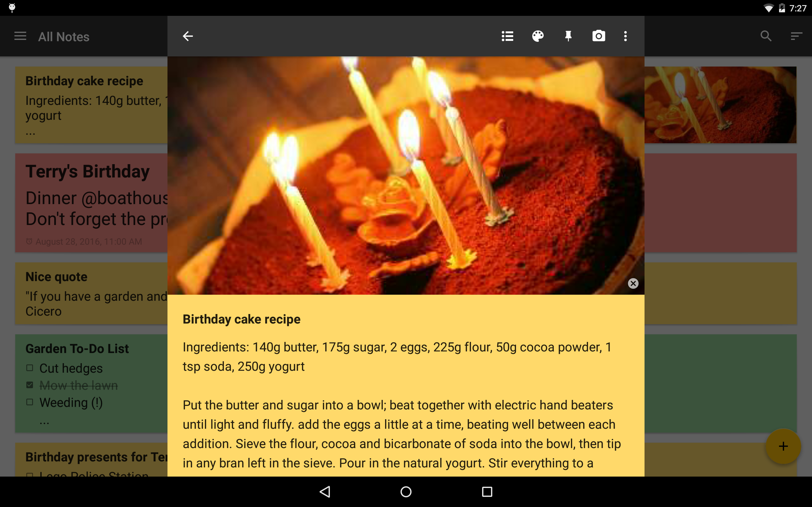
Task: Check the Cut hedges checkbox
Action: [30, 368]
